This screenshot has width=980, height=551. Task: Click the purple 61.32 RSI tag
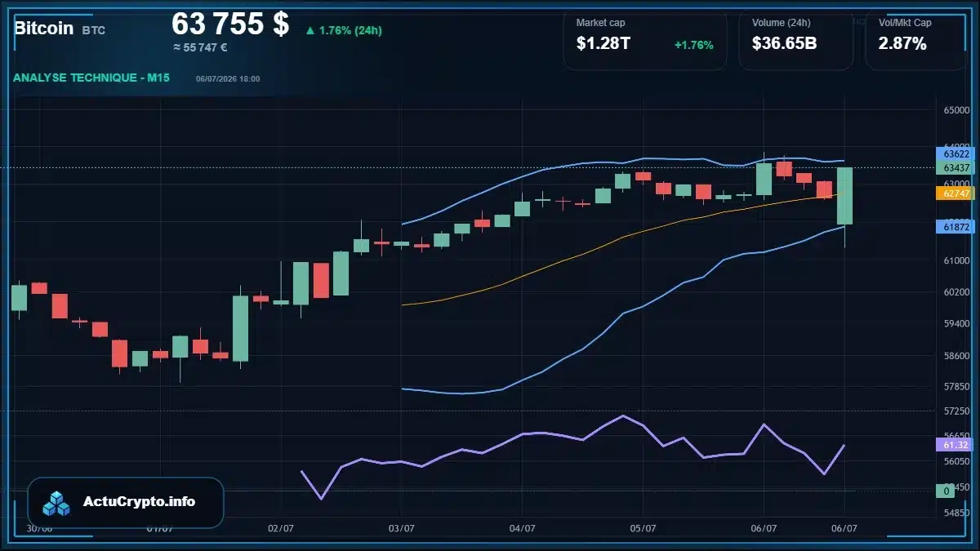click(x=955, y=445)
